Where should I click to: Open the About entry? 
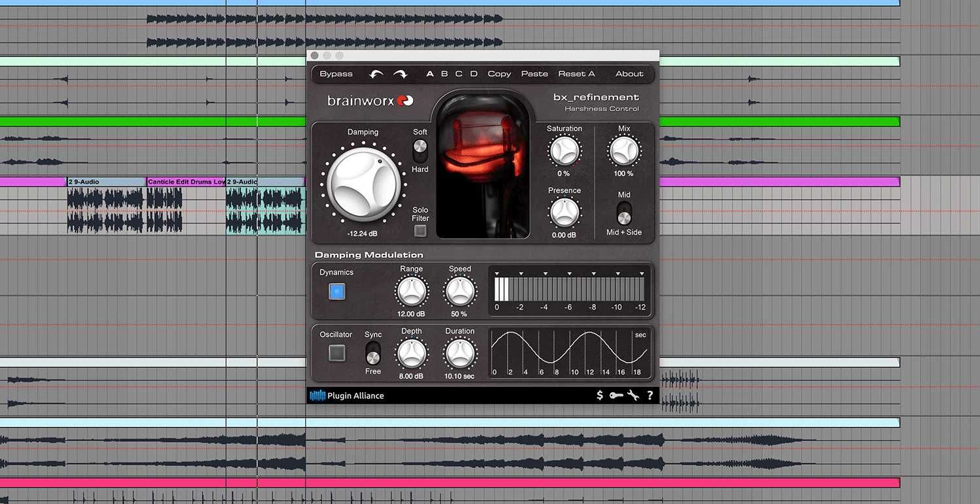point(629,74)
